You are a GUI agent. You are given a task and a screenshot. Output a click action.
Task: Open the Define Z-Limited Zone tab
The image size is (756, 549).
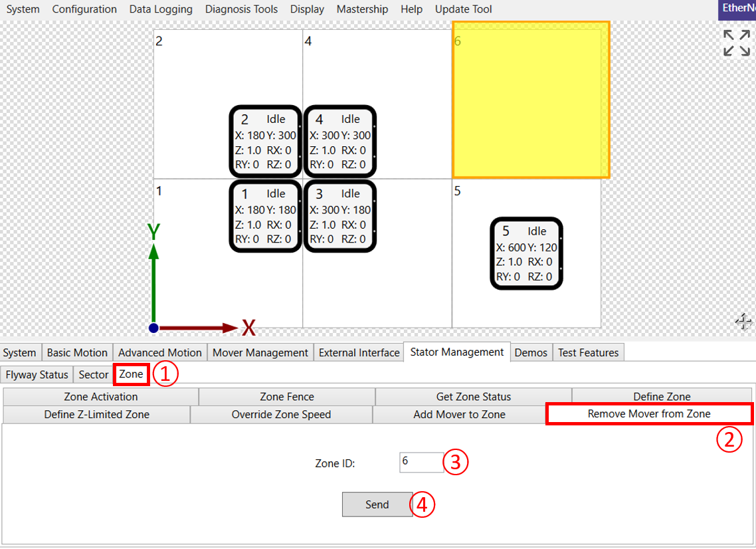(x=97, y=415)
